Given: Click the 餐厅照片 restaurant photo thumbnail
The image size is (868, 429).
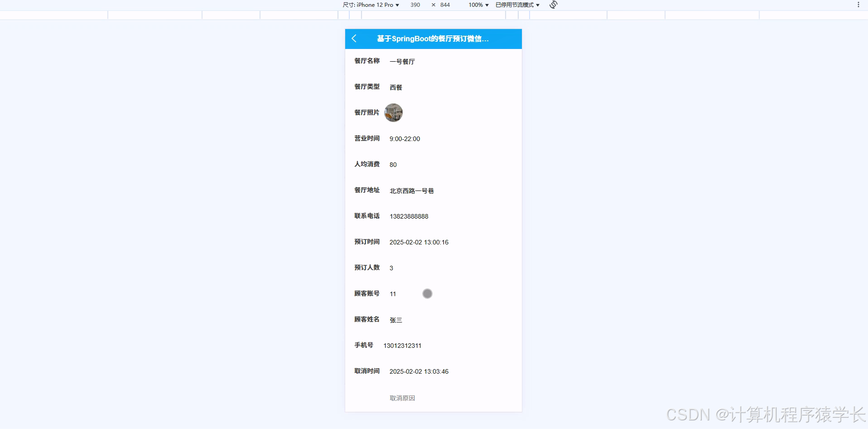Looking at the screenshot, I should [393, 112].
